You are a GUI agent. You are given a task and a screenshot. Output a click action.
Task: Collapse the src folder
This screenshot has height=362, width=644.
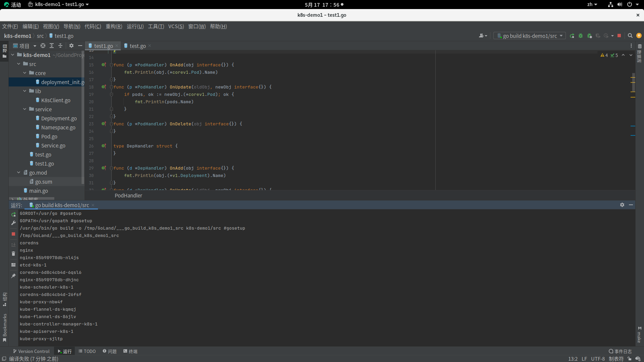point(18,64)
